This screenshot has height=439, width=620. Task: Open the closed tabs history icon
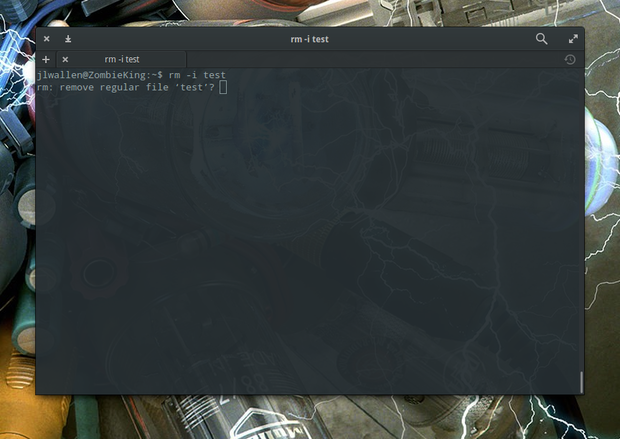(x=570, y=60)
